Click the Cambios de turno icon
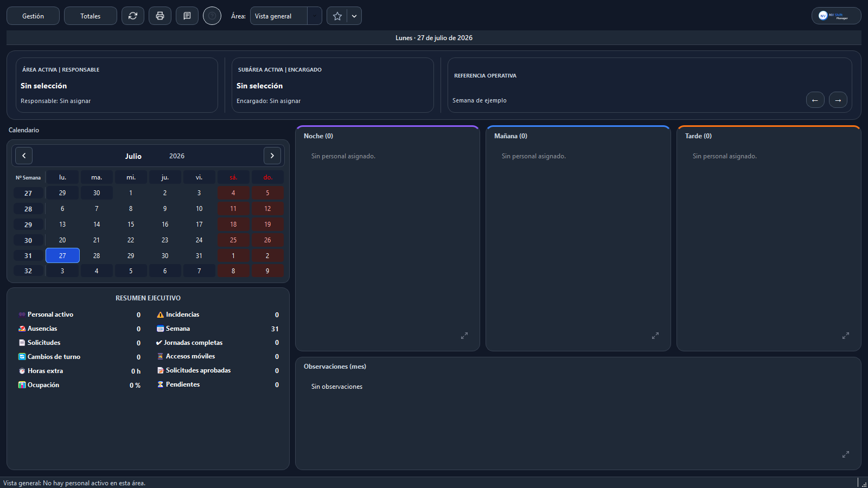Image resolution: width=868 pixels, height=488 pixels. pos(22,357)
